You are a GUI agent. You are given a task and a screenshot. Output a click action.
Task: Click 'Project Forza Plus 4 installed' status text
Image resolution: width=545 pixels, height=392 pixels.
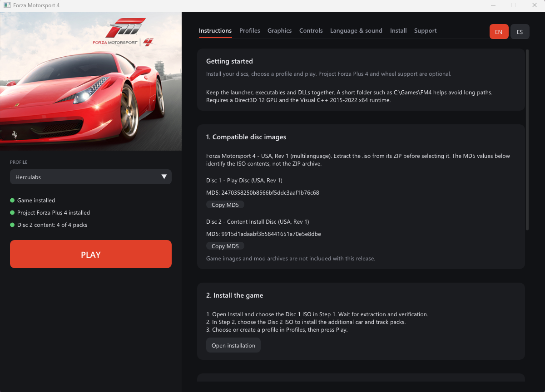coord(54,212)
